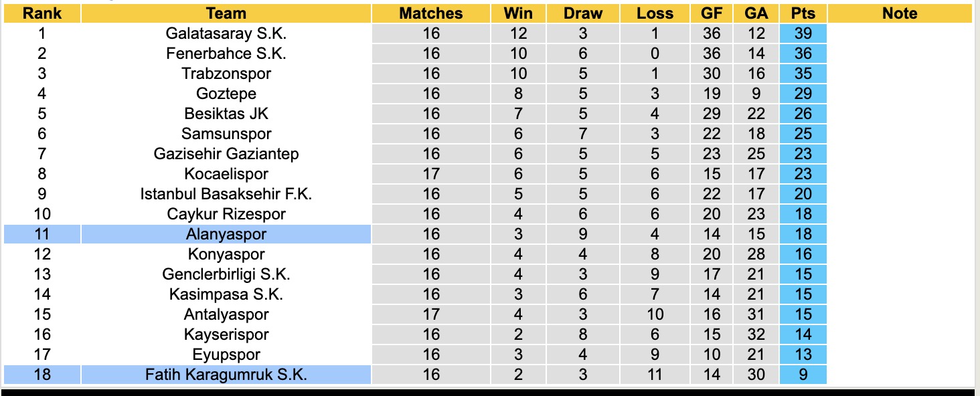Click the Team column header
The width and height of the screenshot is (980, 396).
226,13
